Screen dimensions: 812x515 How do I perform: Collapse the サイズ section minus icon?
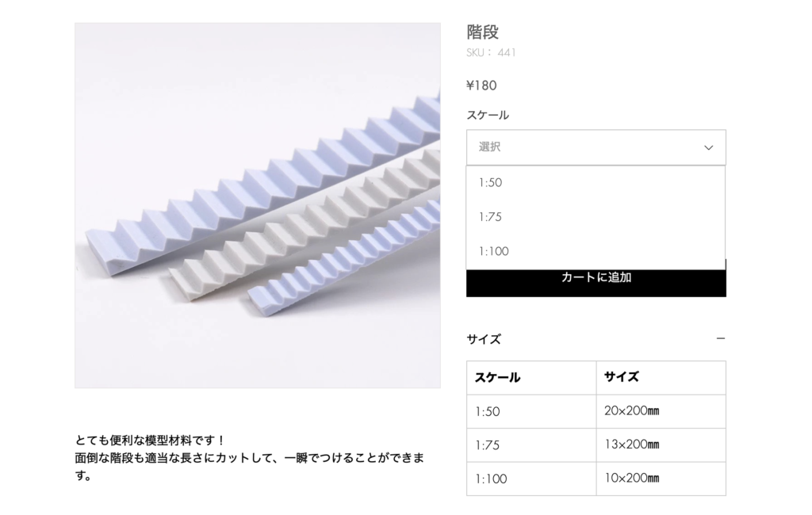tap(720, 338)
